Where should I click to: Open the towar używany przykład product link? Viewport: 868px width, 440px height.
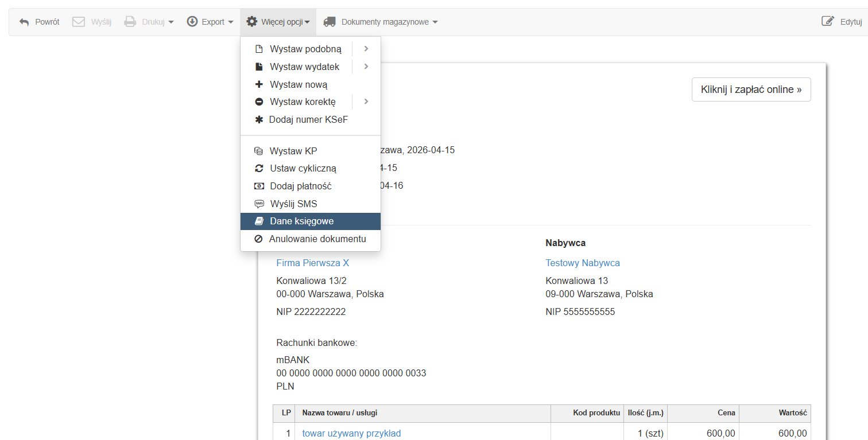pyautogui.click(x=351, y=433)
